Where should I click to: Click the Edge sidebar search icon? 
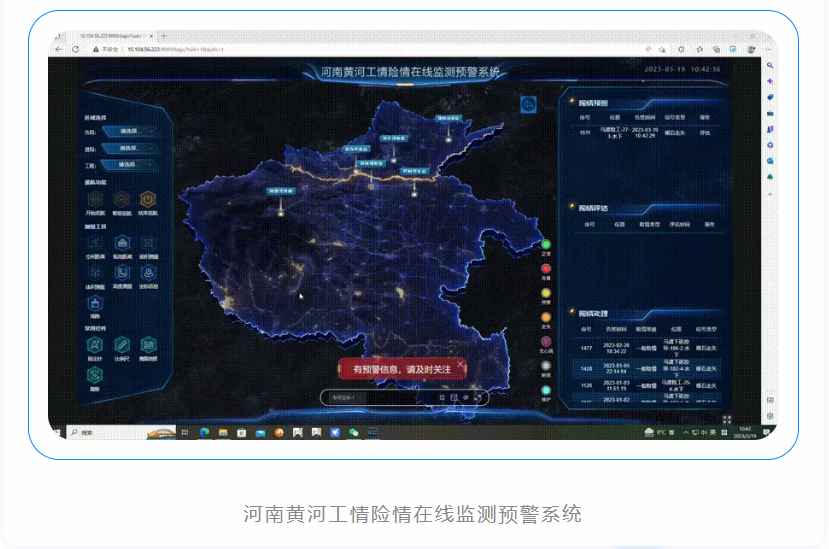point(770,66)
